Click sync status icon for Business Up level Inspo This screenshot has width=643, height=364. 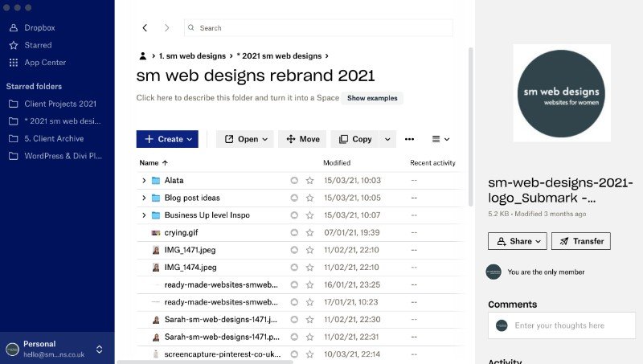(294, 215)
